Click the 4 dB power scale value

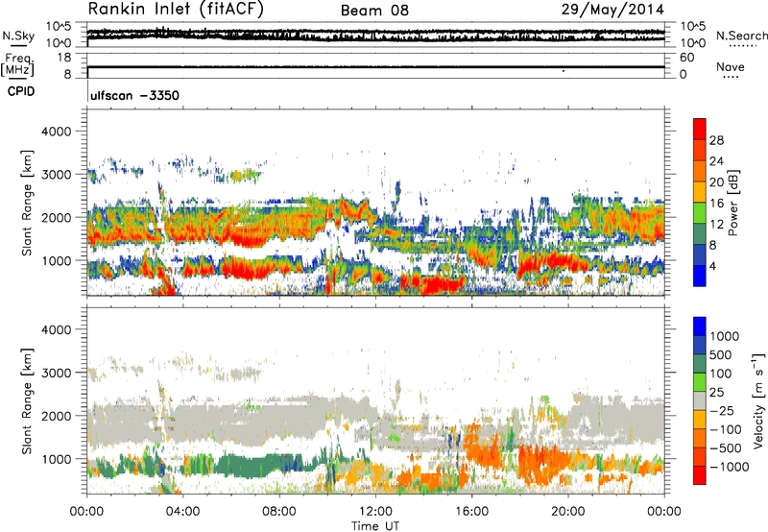click(713, 266)
